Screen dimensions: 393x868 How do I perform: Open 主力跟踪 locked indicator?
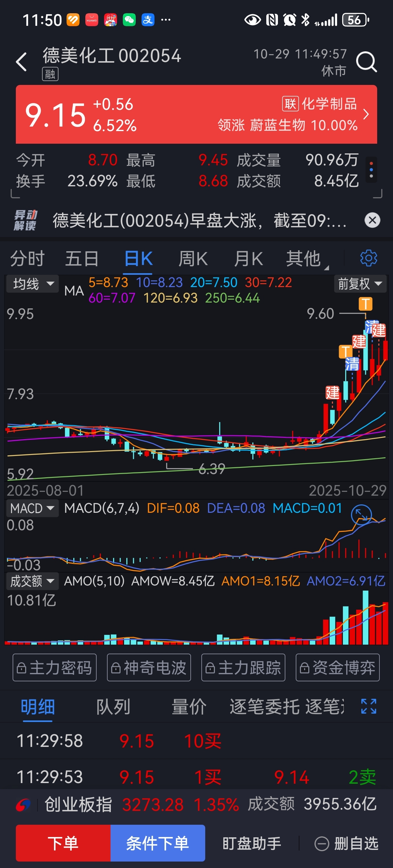click(243, 667)
